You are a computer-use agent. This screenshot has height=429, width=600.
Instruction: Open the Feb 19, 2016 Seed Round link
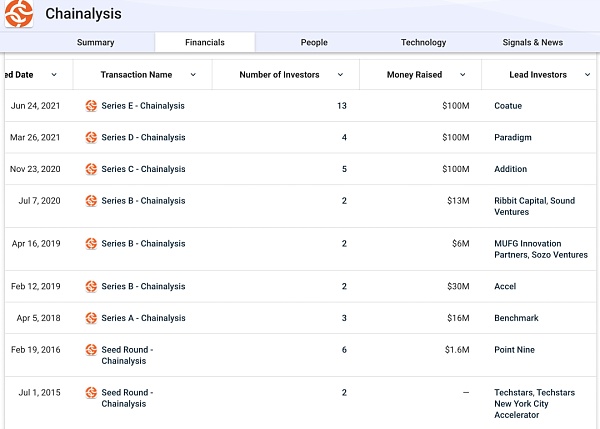click(x=127, y=355)
